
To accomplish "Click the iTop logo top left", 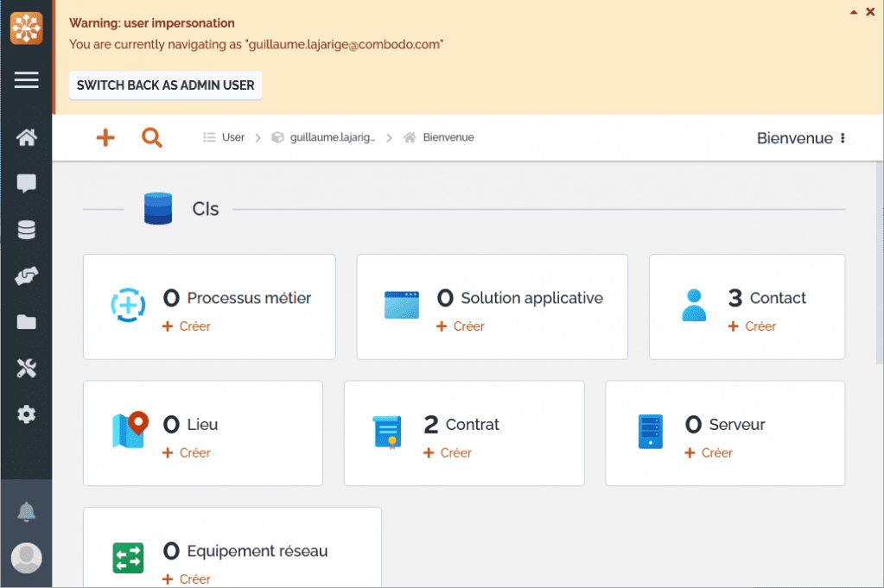I will 26,28.
